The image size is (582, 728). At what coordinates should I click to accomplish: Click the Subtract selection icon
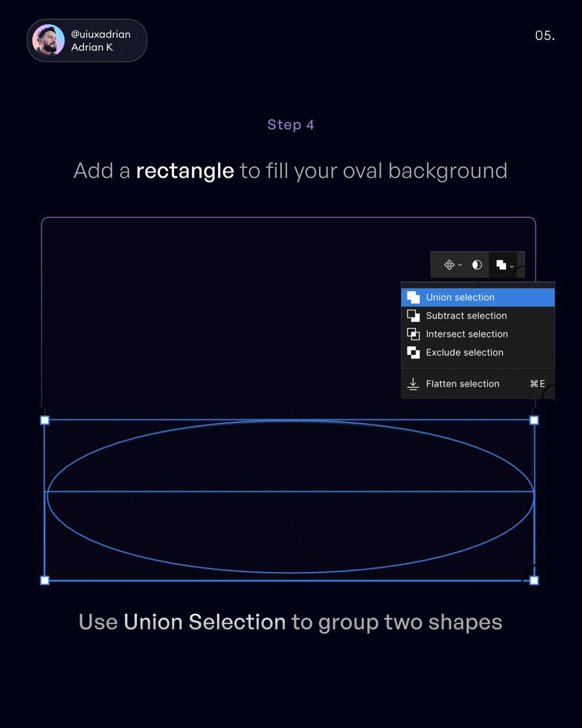coord(413,315)
